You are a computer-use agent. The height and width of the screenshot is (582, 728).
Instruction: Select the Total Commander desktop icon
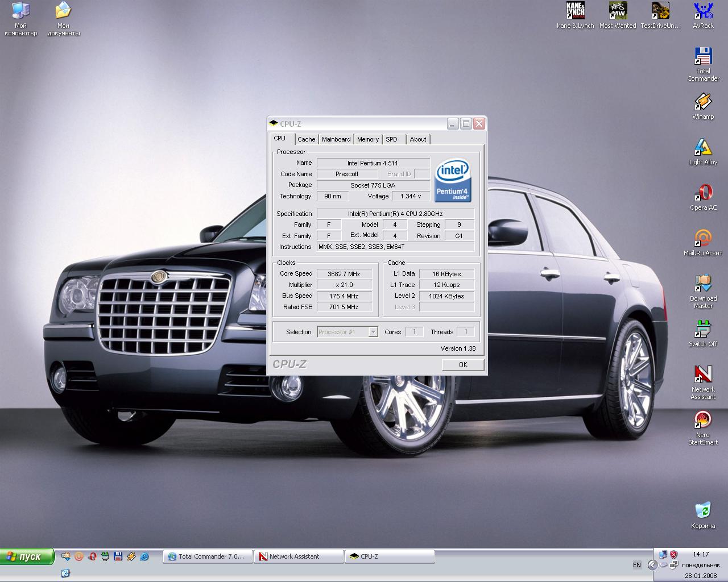pyautogui.click(x=703, y=64)
